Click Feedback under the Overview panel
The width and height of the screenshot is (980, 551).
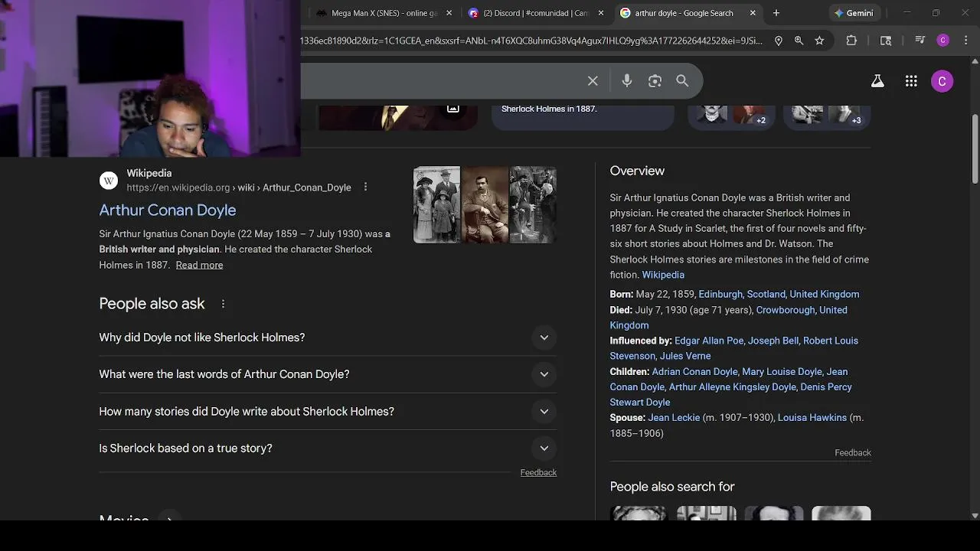[x=853, y=453]
